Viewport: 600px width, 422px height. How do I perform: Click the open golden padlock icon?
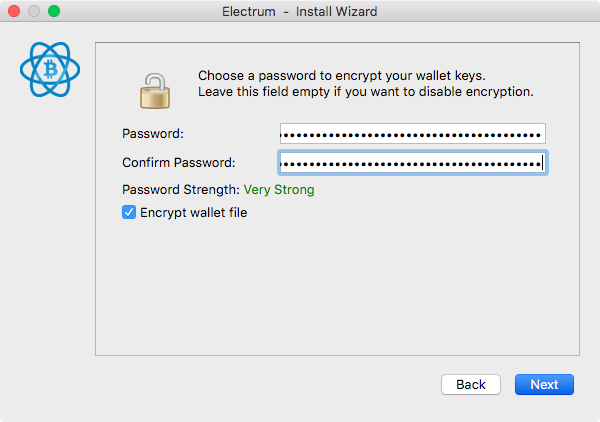pos(155,91)
